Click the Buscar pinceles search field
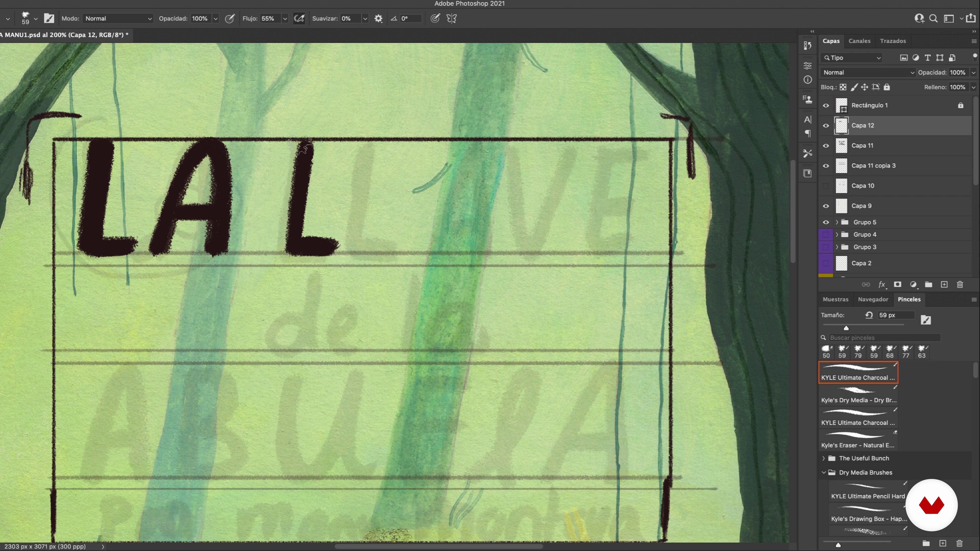 (885, 338)
